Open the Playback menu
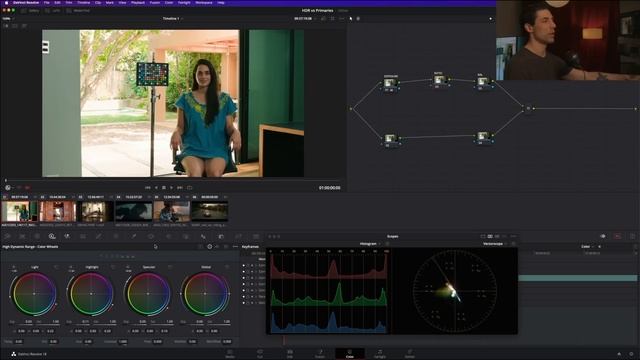Image resolution: width=640 pixels, height=360 pixels. pos(138,2)
